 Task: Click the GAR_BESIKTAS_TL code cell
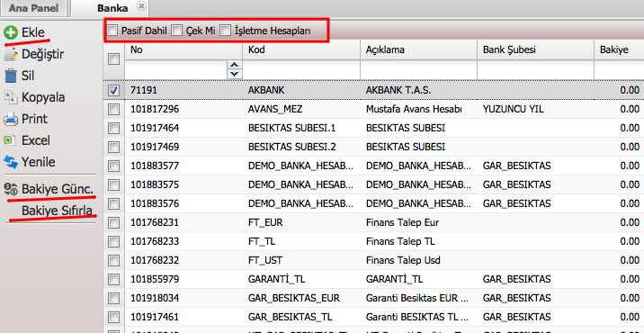pyautogui.click(x=290, y=317)
